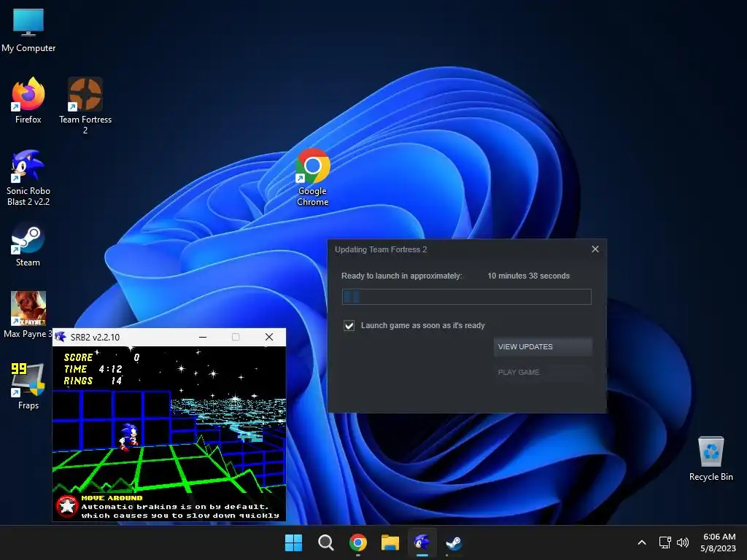
Task: Click 'Ready to launch in approximately' label
Action: point(402,276)
